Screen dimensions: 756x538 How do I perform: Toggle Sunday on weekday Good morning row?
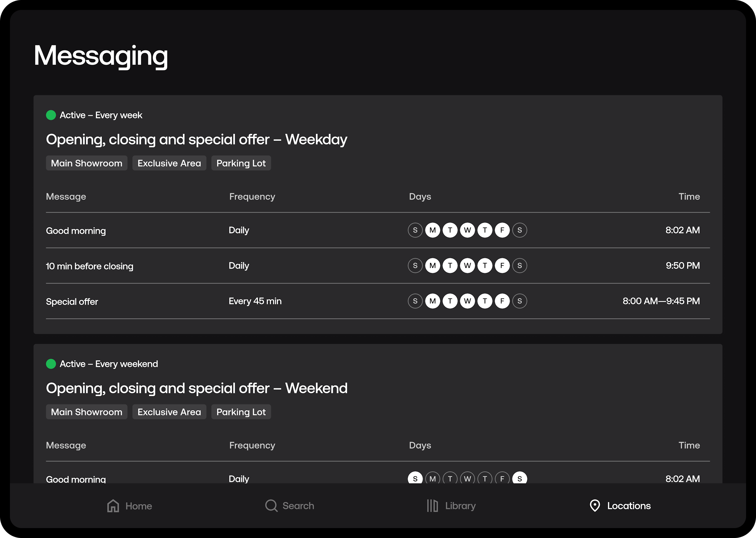pyautogui.click(x=415, y=230)
